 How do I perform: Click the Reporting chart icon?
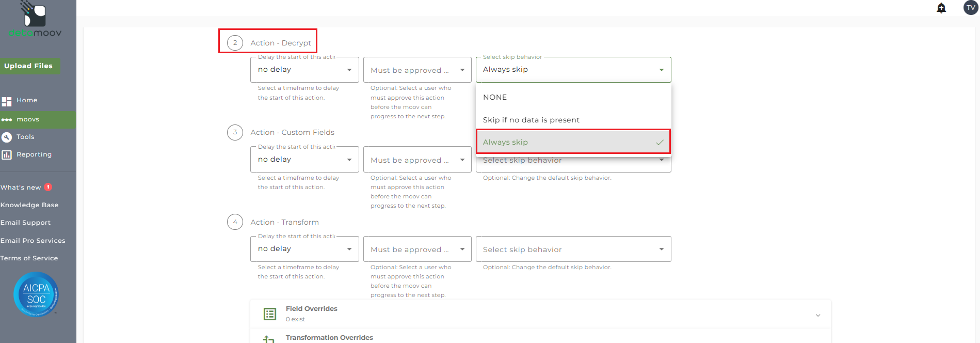tap(7, 154)
